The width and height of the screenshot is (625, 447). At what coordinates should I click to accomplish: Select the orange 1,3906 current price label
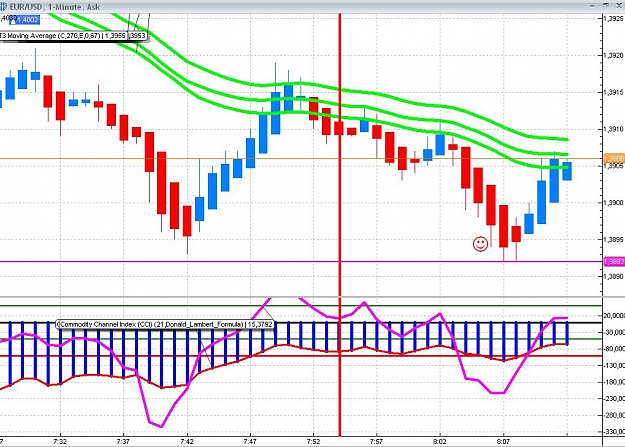pyautogui.click(x=614, y=159)
